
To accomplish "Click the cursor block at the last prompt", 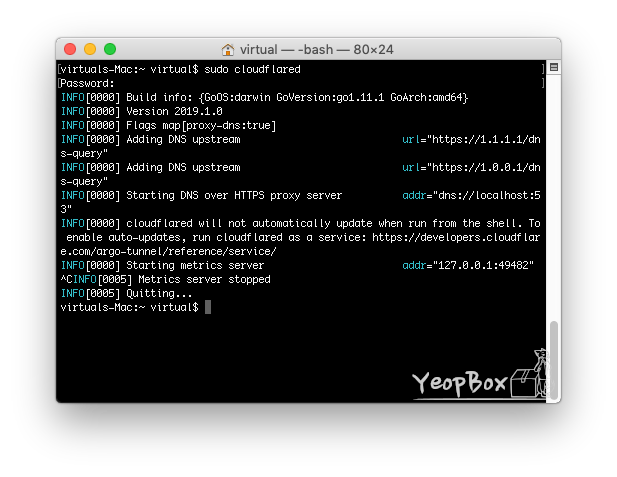I will 208,307.
